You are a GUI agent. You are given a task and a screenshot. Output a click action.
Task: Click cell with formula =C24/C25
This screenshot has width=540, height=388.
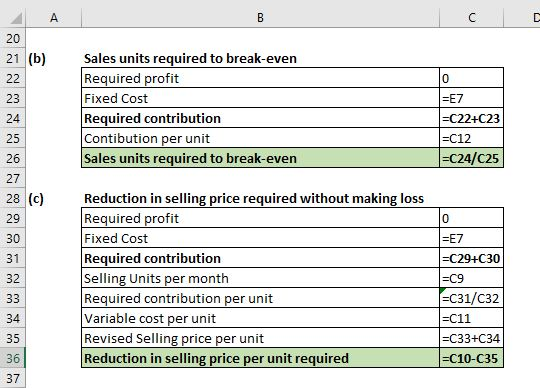click(x=471, y=158)
